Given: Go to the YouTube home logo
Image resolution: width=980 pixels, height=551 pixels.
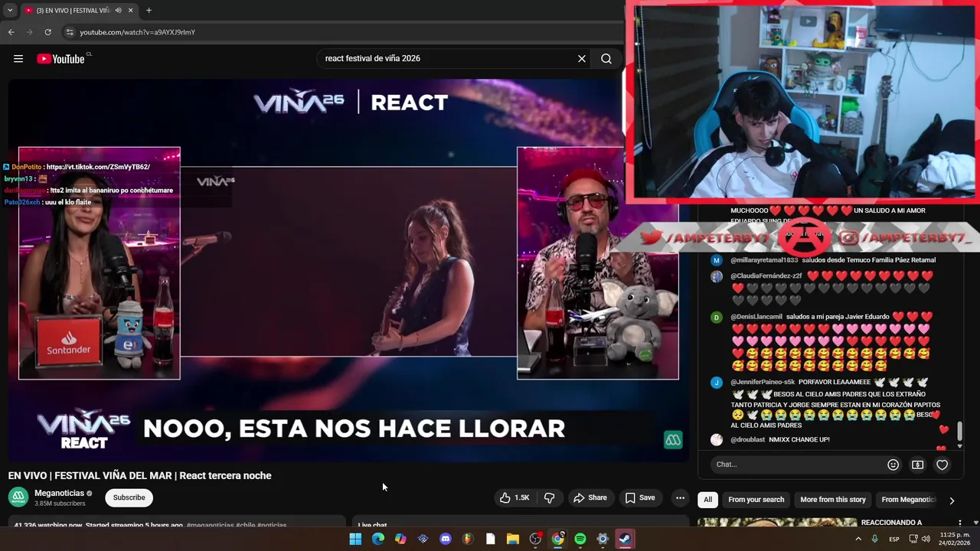Looking at the screenshot, I should 60,59.
